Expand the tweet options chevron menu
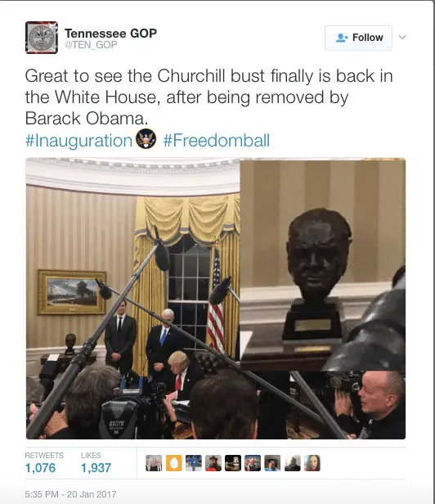The width and height of the screenshot is (435, 504). click(x=402, y=38)
